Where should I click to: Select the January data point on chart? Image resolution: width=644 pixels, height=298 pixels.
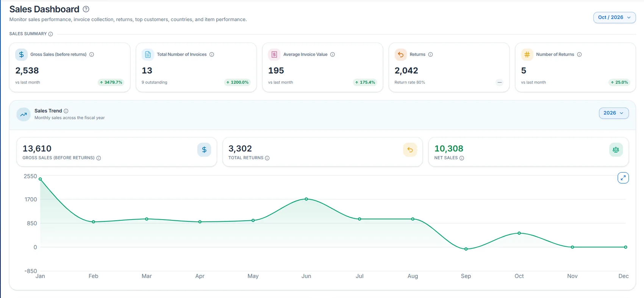(40, 179)
